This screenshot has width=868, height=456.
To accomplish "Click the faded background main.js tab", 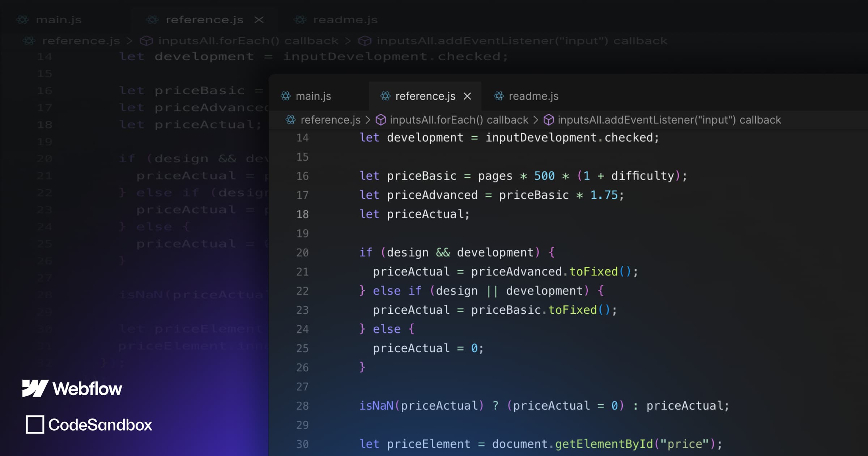I will (58, 20).
